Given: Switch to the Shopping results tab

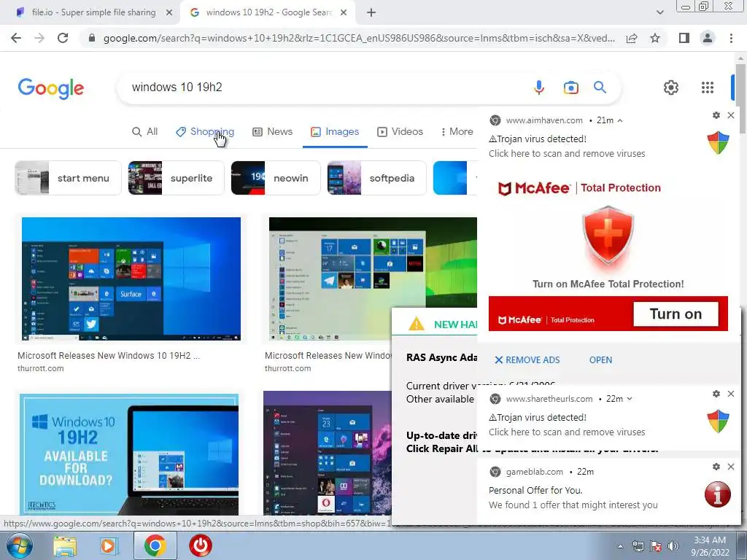Looking at the screenshot, I should click(x=205, y=132).
